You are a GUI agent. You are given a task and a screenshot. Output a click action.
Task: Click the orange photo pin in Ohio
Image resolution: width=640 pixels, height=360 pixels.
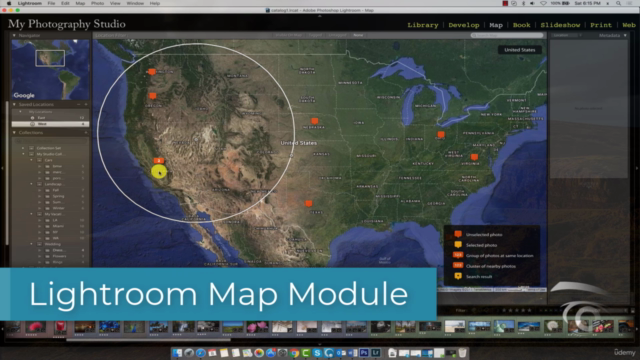click(x=441, y=134)
